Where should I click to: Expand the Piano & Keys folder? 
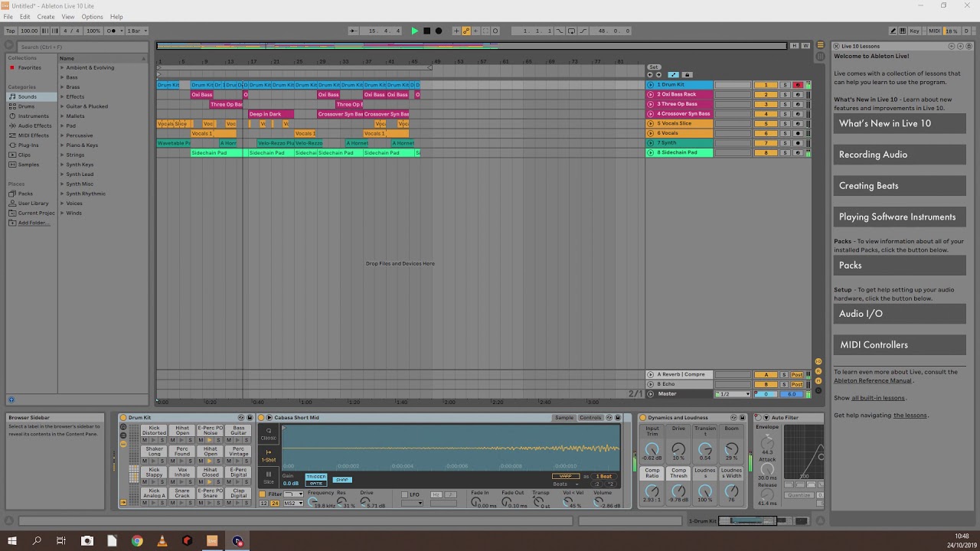tap(62, 145)
